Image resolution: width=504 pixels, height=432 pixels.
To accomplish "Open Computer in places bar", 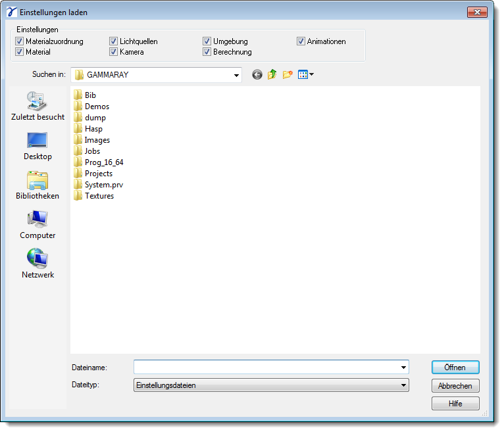I will (38, 225).
